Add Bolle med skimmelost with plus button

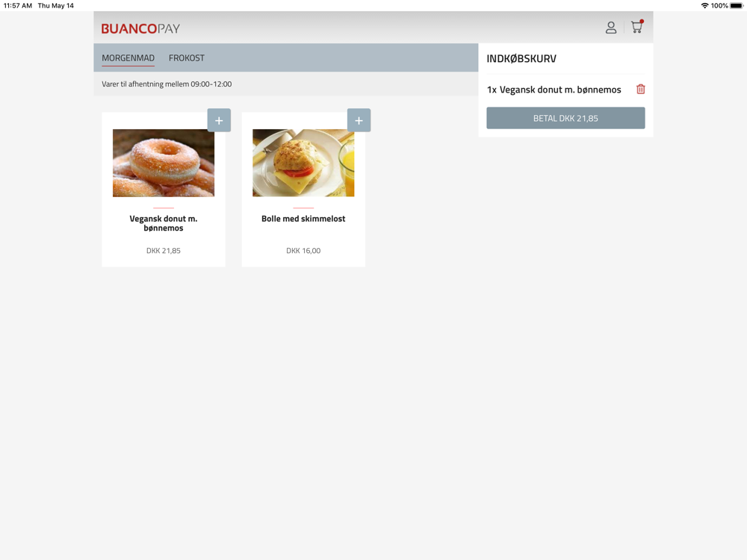point(359,120)
